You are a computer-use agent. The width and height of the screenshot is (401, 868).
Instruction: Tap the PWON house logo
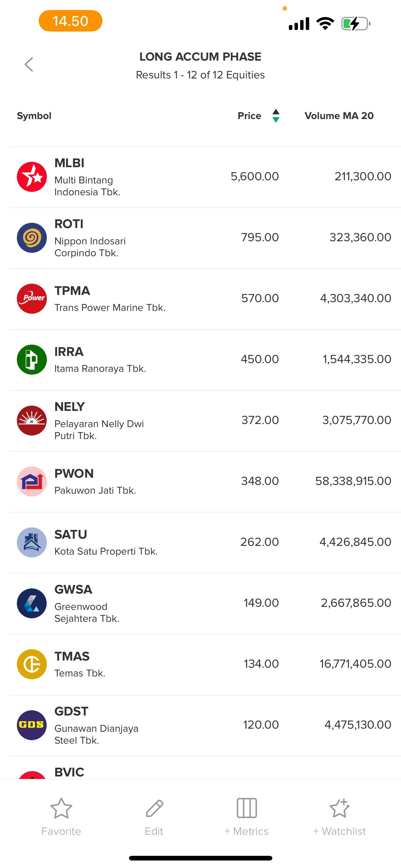(32, 481)
